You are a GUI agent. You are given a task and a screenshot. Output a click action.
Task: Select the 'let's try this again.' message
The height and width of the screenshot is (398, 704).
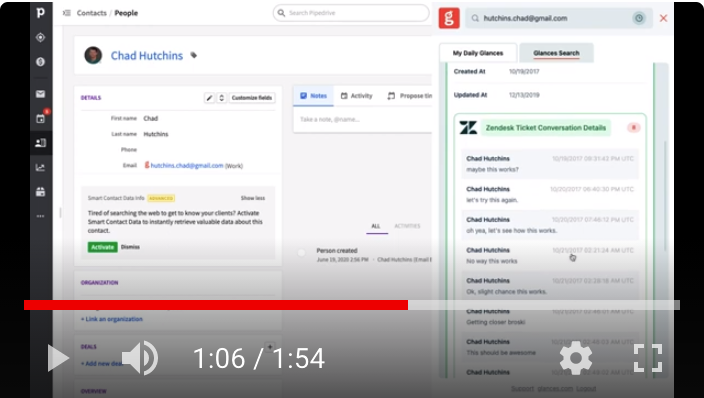coord(550,195)
